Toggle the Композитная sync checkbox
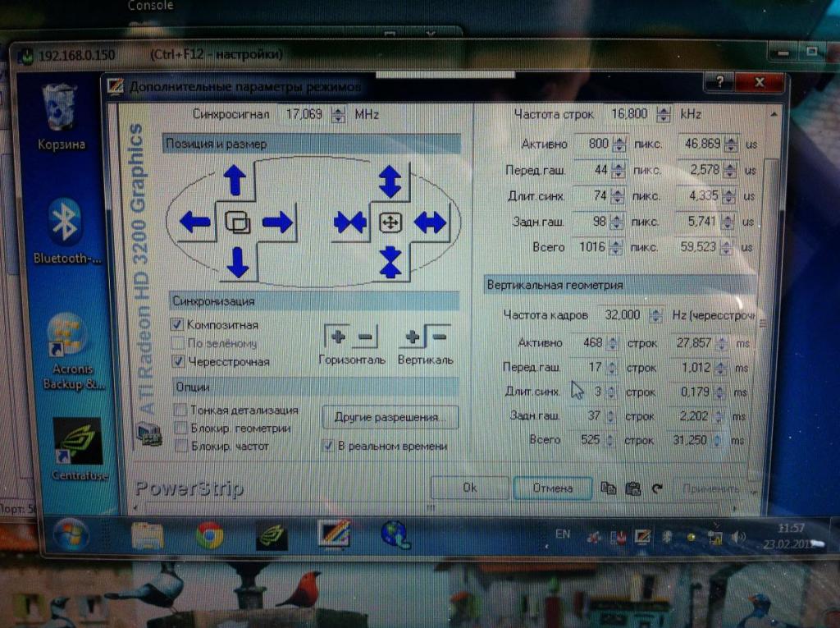Image resolution: width=840 pixels, height=628 pixels. (177, 325)
